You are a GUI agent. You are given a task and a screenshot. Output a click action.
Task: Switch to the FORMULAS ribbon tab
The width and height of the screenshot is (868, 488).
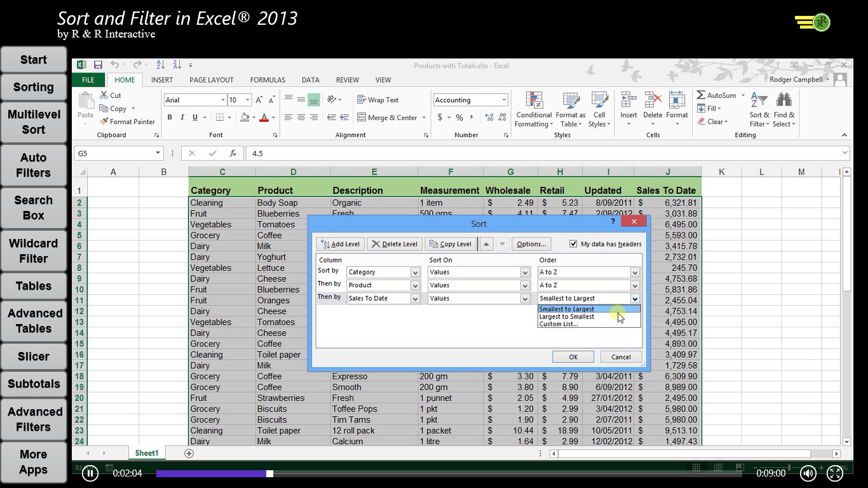click(268, 79)
